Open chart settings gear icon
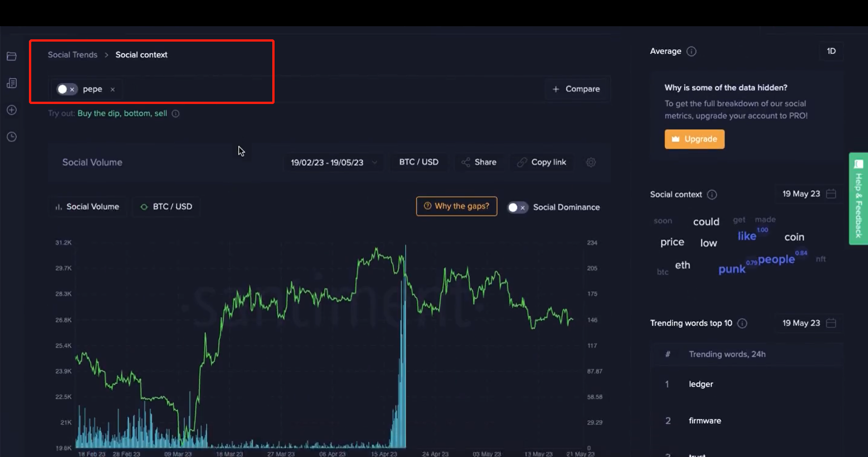Image resolution: width=868 pixels, height=457 pixels. tap(591, 162)
